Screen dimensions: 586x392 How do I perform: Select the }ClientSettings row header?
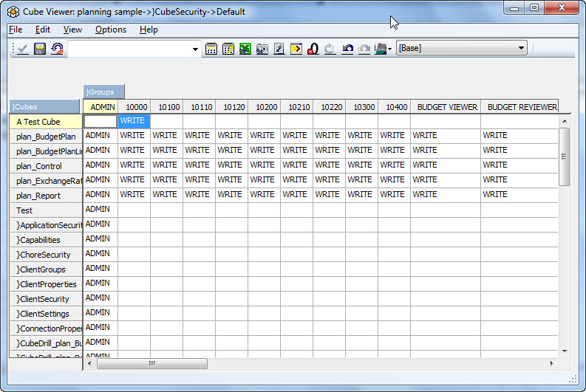[x=46, y=314]
